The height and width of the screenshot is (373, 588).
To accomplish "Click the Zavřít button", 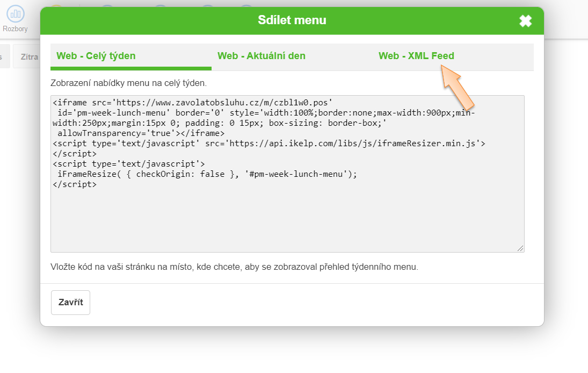I will pos(70,303).
